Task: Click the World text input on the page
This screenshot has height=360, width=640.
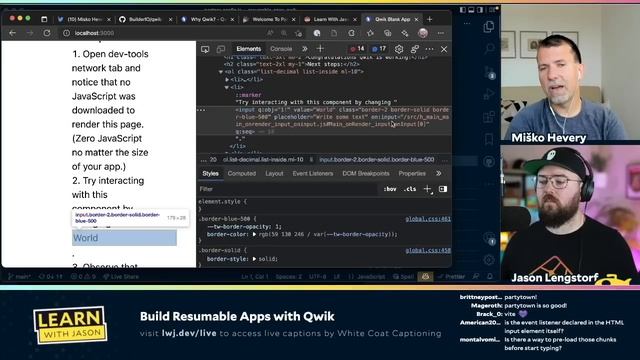Action: click(x=124, y=238)
